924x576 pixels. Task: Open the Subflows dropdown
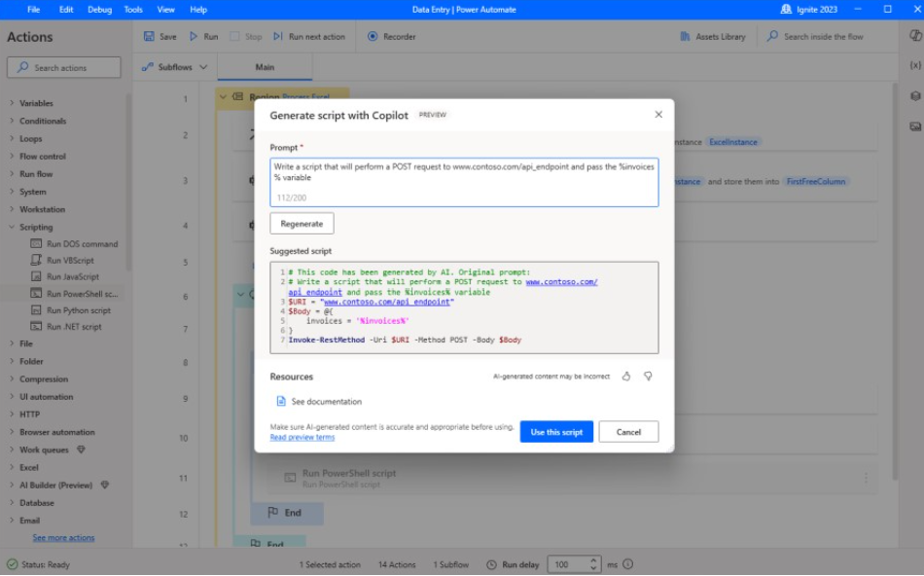(x=174, y=67)
